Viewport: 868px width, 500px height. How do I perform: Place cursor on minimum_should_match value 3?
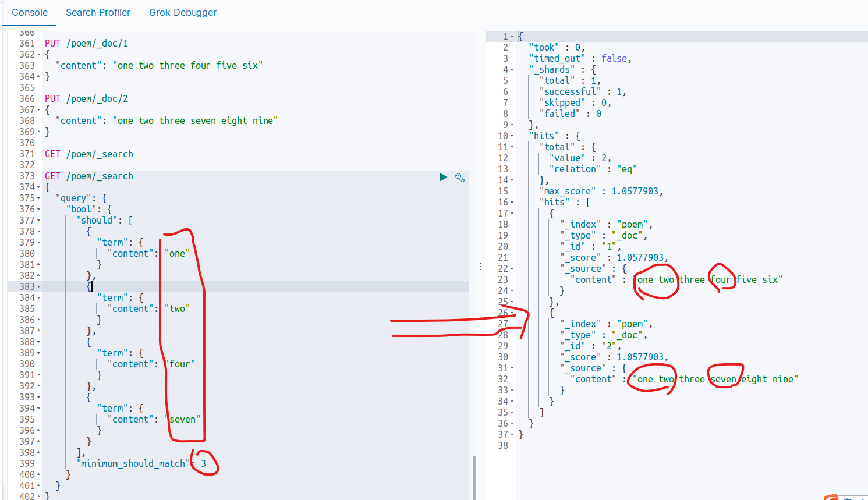tap(203, 464)
